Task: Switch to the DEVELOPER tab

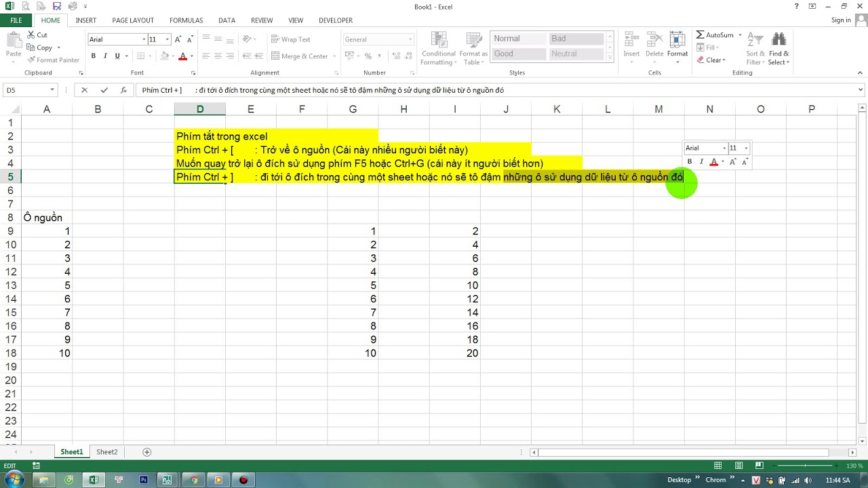Action: 336,20
